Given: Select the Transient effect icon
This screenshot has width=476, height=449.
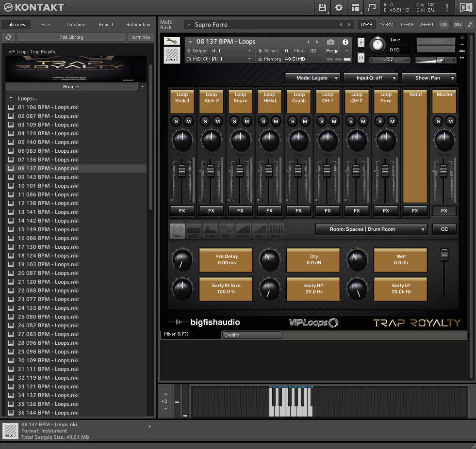Looking at the screenshot, I should click(x=210, y=231).
